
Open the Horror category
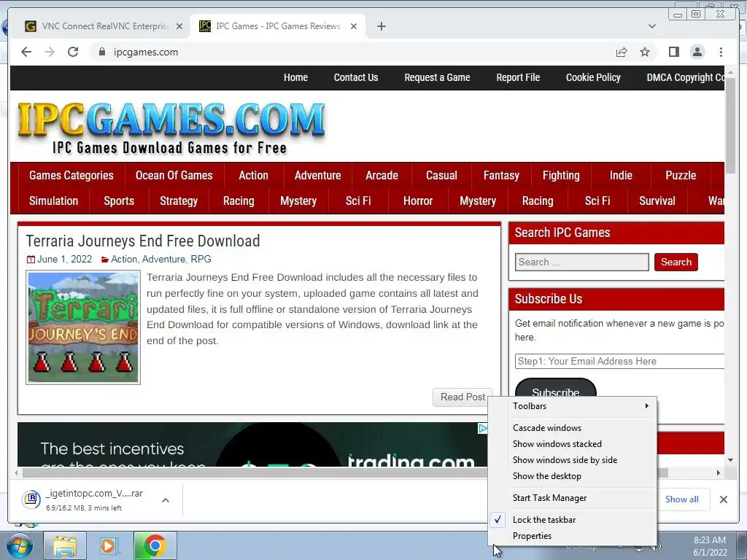(418, 201)
